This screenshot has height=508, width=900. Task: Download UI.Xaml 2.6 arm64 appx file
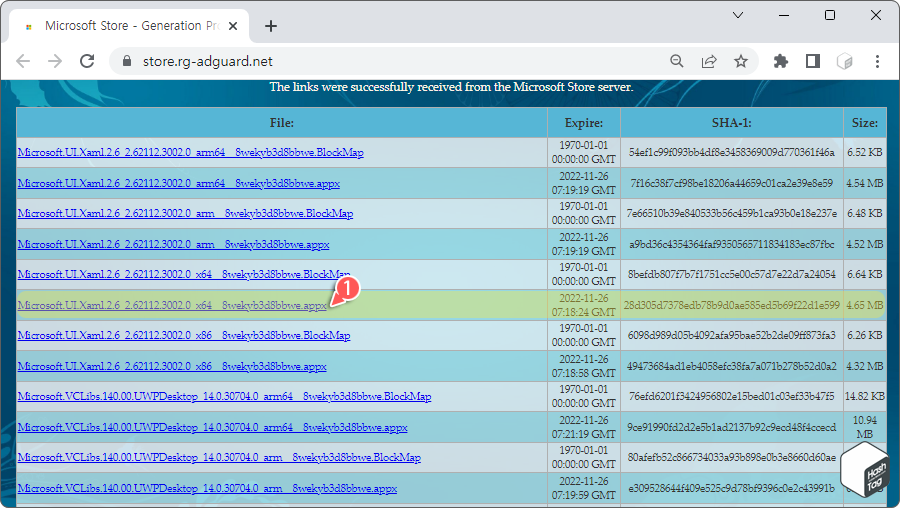coord(179,184)
